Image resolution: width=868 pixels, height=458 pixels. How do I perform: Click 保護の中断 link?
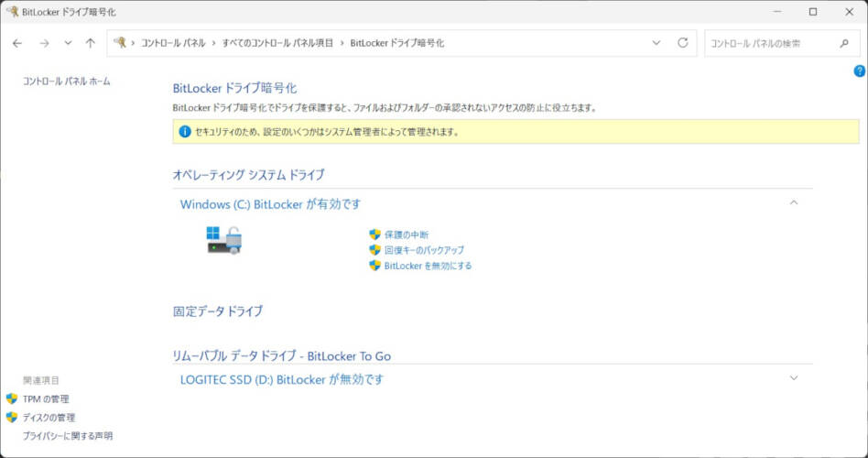[x=407, y=234]
